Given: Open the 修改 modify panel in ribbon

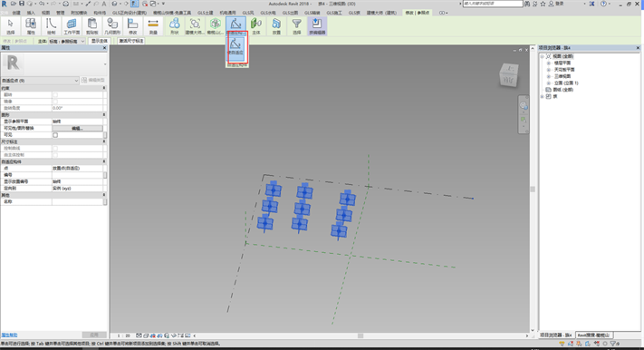Looking at the screenshot, I should [x=132, y=26].
